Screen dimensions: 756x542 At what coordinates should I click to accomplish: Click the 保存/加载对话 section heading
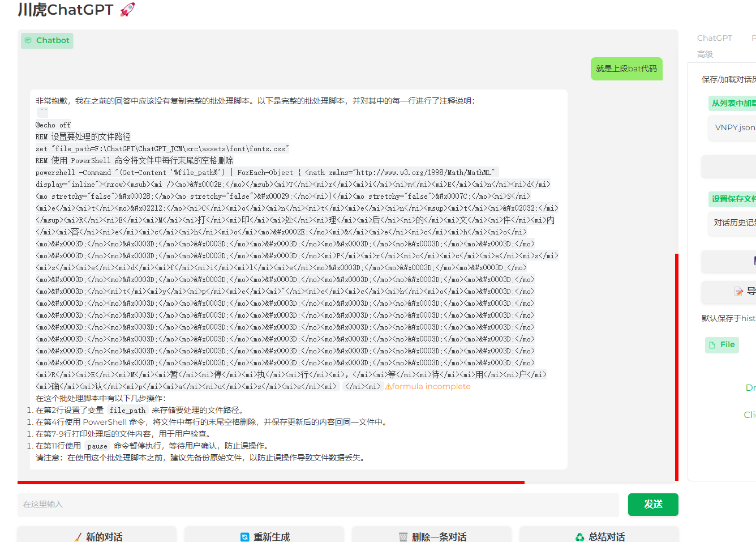click(729, 79)
